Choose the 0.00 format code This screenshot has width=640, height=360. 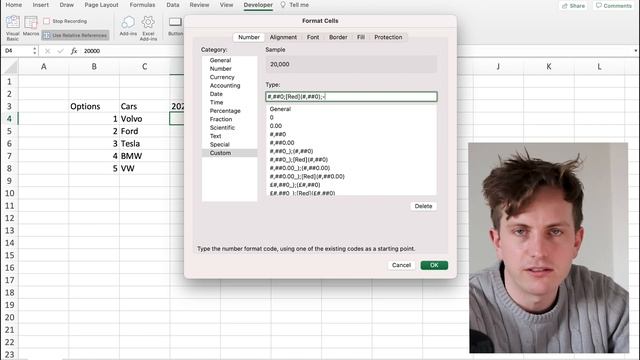coord(351,126)
